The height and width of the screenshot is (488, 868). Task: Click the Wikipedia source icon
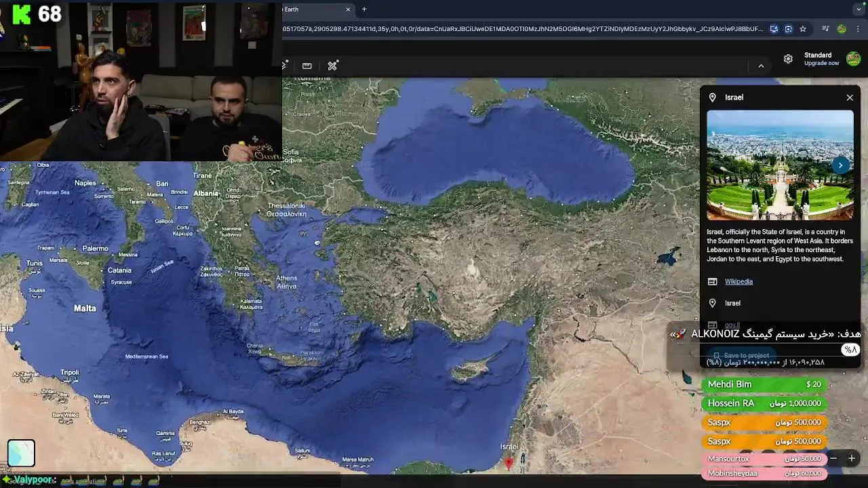point(712,281)
